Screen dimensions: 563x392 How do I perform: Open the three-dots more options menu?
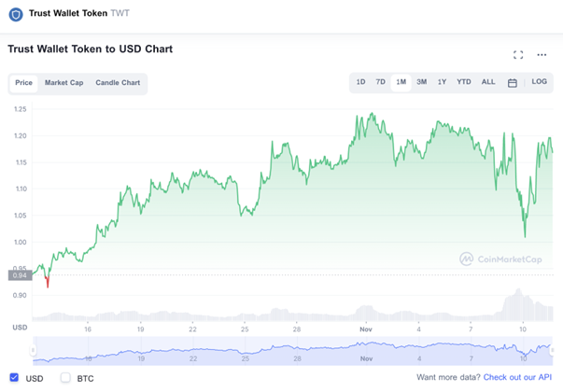(542, 55)
